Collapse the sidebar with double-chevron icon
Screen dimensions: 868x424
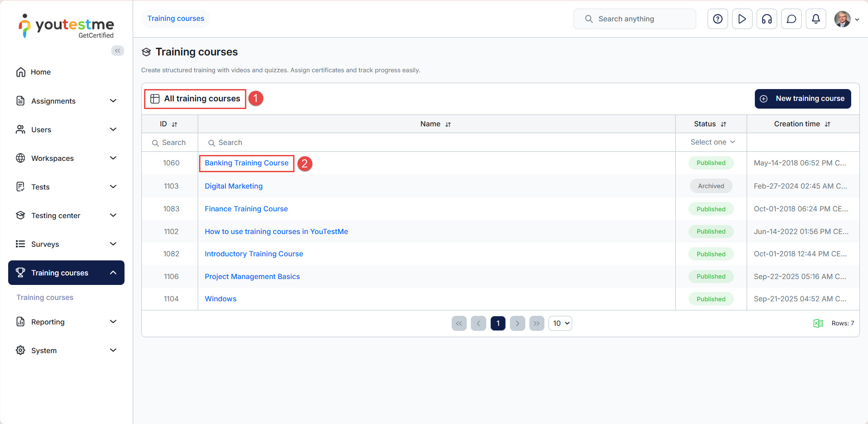(x=117, y=50)
